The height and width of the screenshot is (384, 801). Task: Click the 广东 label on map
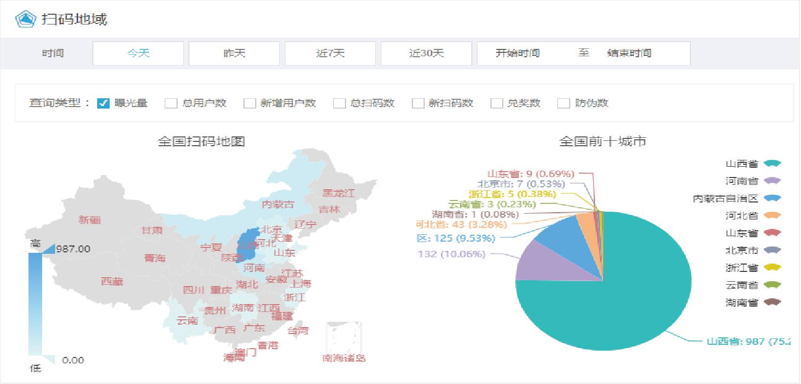coord(253,328)
